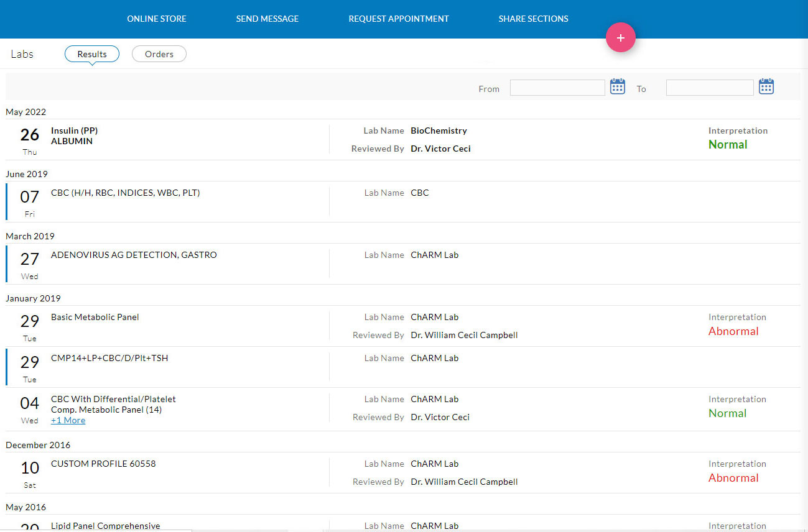Open the Lipid Panel Comprehensive result
Image resolution: width=808 pixels, height=532 pixels.
point(106,526)
